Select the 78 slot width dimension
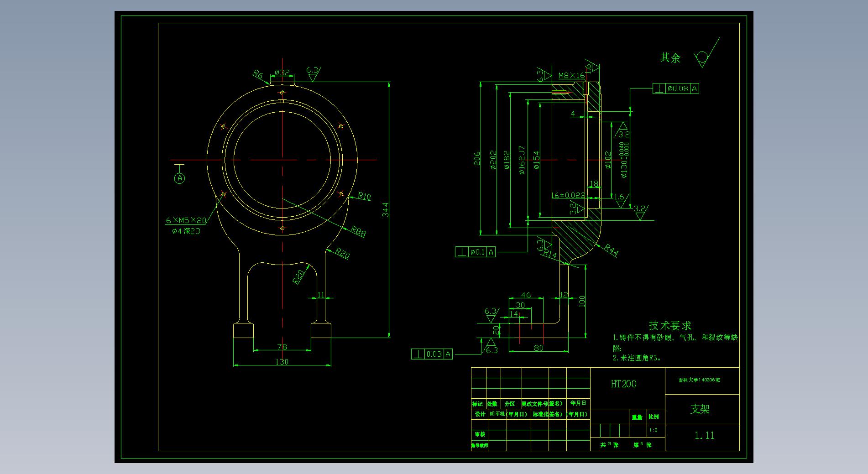The height and width of the screenshot is (474, 868). [x=282, y=347]
